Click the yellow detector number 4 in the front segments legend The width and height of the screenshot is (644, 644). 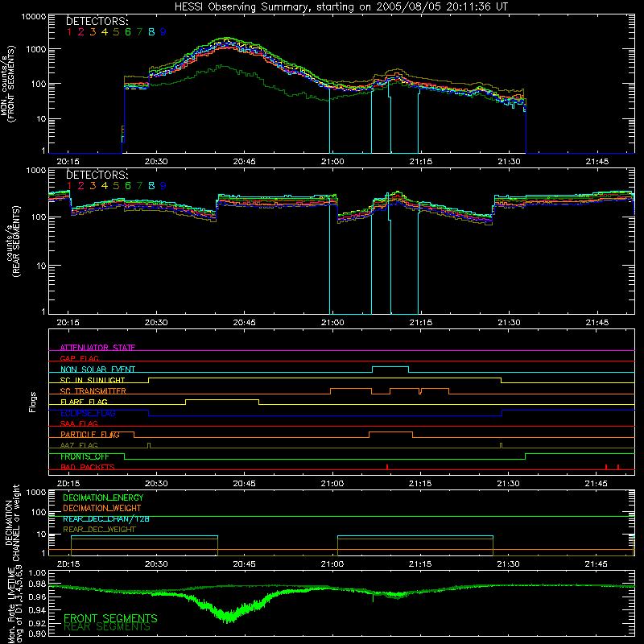105,32
